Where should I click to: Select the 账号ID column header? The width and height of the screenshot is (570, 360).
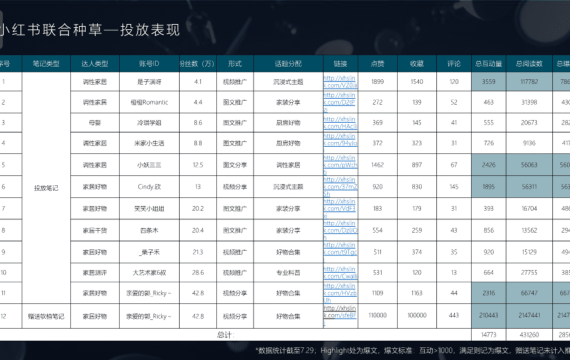(149, 64)
